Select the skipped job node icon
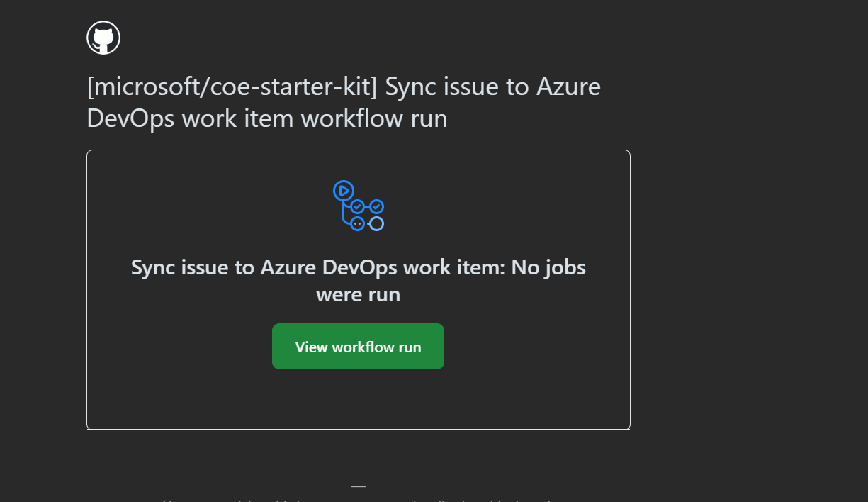 (x=376, y=223)
